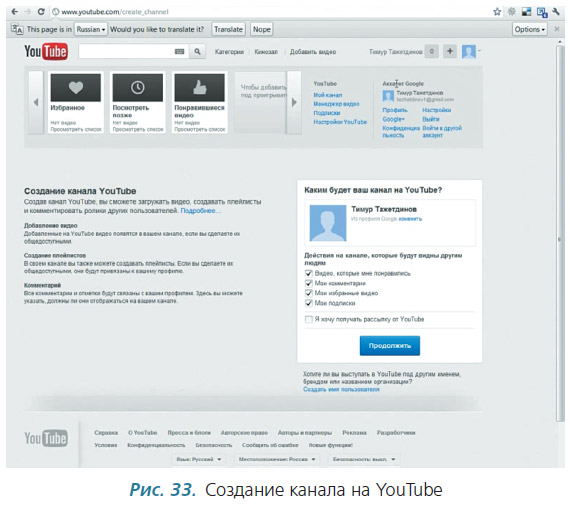Screen dimensions: 570x506
Task: Click Добавить видео in header
Action: coord(313,52)
